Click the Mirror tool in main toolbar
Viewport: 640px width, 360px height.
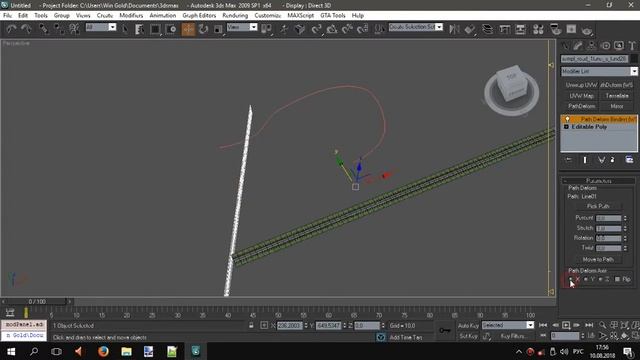pos(454,29)
